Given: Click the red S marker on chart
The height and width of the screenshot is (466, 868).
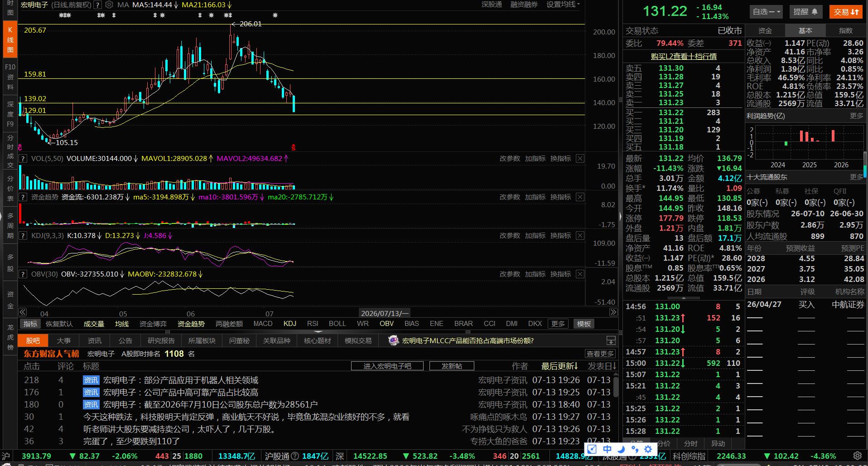Looking at the screenshot, I should point(294,147).
